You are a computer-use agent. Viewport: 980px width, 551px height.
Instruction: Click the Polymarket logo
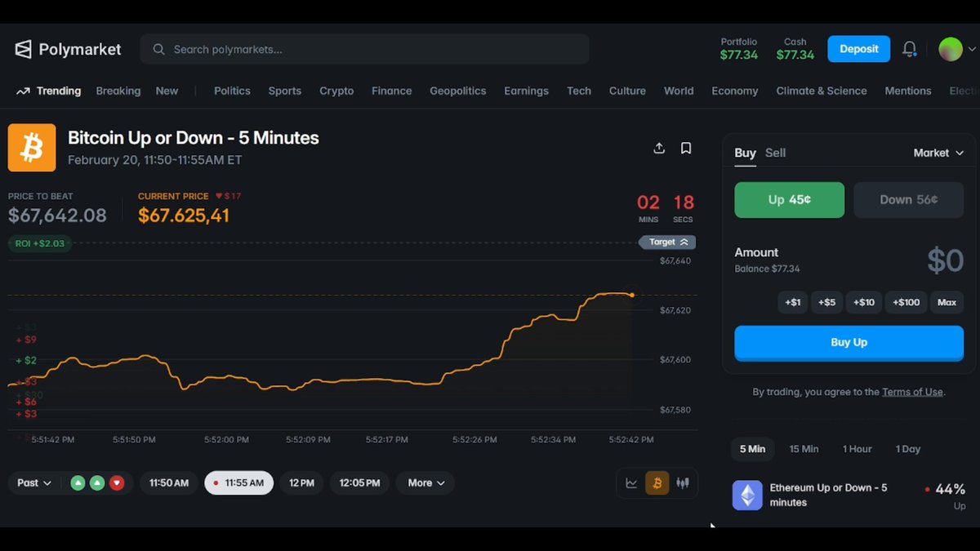68,49
